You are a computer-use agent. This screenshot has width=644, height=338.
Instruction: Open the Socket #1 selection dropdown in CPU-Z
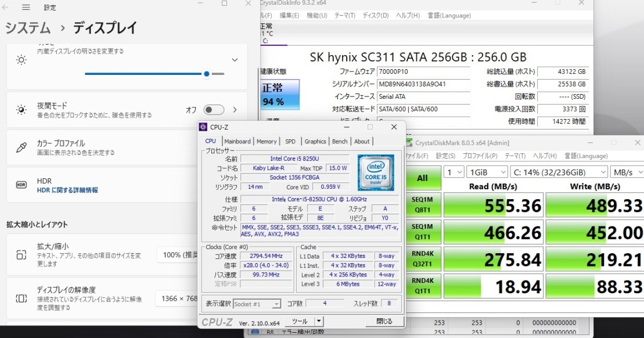click(x=257, y=304)
